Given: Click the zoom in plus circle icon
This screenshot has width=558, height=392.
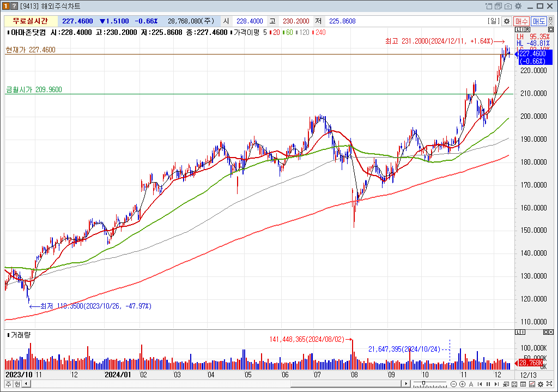Looking at the screenshot, I should [462, 384].
